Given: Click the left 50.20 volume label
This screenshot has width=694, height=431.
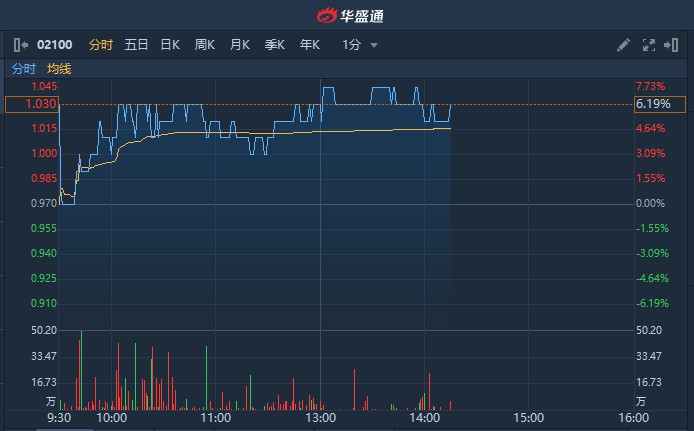Looking at the screenshot, I should tap(44, 330).
